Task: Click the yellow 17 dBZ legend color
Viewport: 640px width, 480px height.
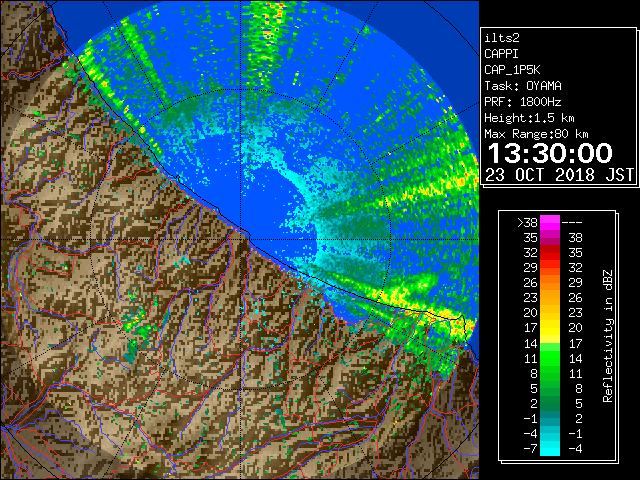Action: (x=550, y=328)
